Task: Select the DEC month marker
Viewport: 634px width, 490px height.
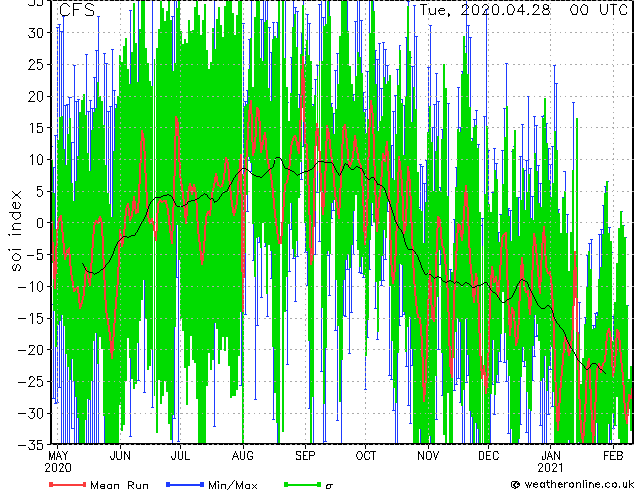Action: 489,455
